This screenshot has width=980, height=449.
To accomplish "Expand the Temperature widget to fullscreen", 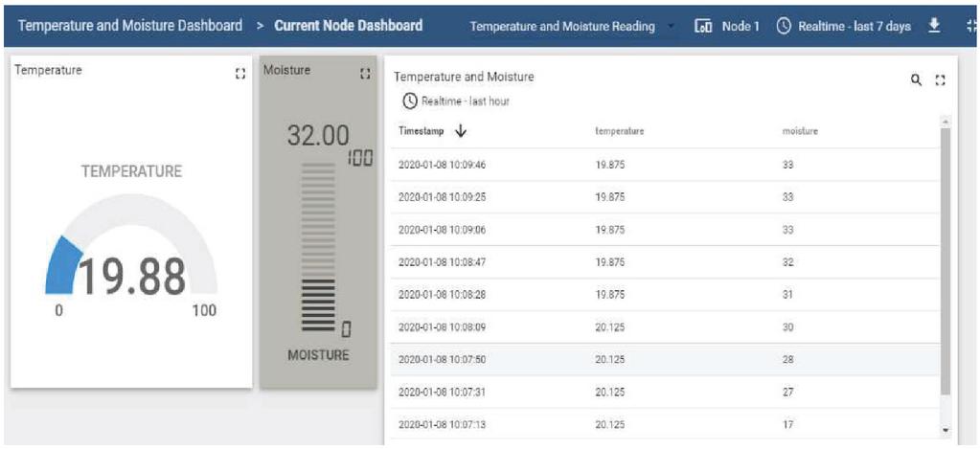I will tap(240, 74).
